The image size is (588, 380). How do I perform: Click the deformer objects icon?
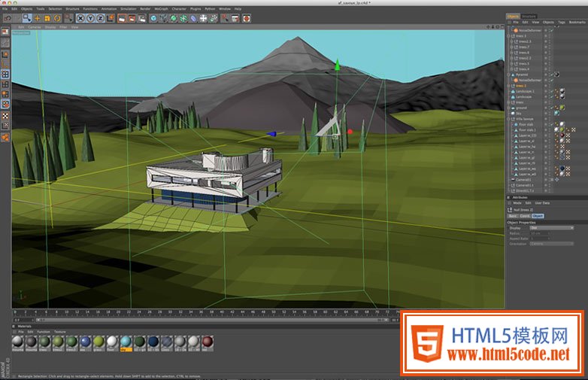[193, 18]
